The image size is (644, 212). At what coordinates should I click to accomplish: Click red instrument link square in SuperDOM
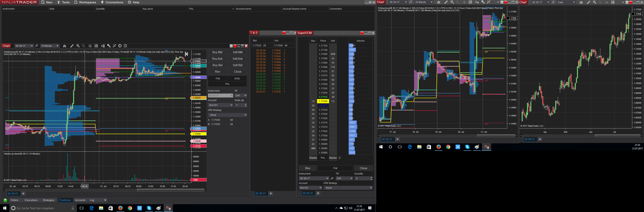point(362,33)
